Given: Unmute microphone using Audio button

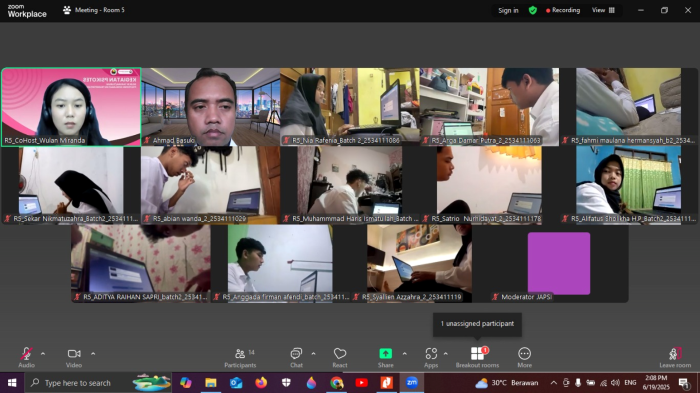Looking at the screenshot, I should coord(26,358).
